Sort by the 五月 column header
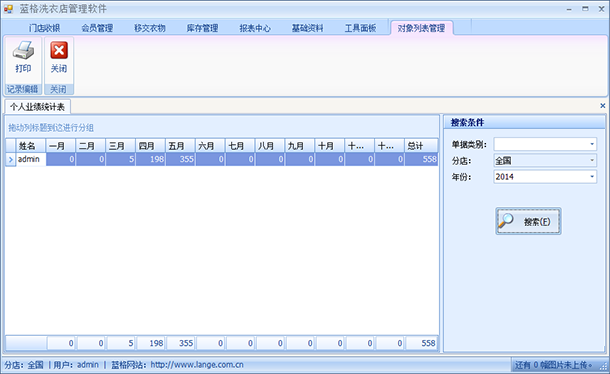This screenshot has width=610, height=374. (181, 146)
